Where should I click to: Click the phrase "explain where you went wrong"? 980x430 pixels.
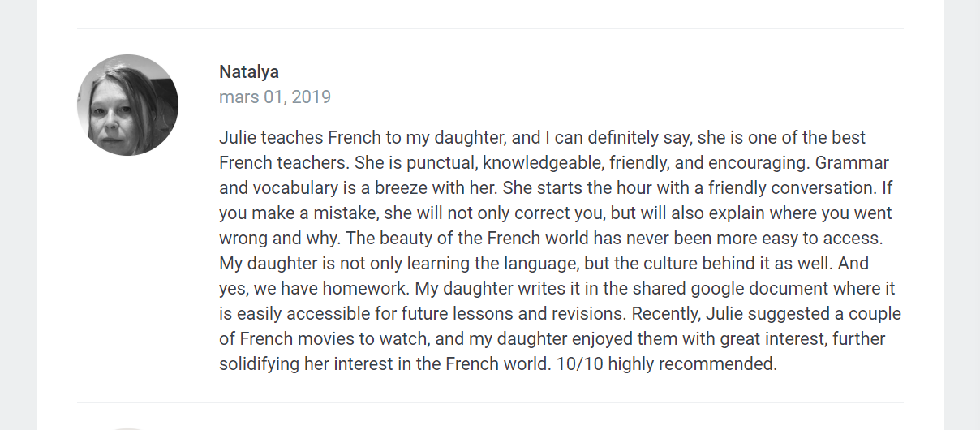(x=556, y=226)
